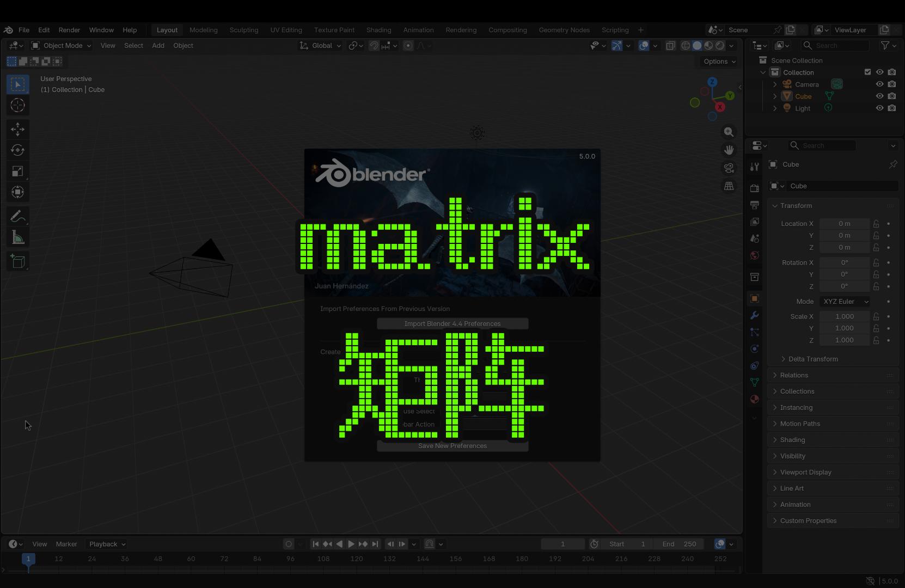This screenshot has height=588, width=905.
Task: Activate the Transform tool
Action: [x=17, y=192]
